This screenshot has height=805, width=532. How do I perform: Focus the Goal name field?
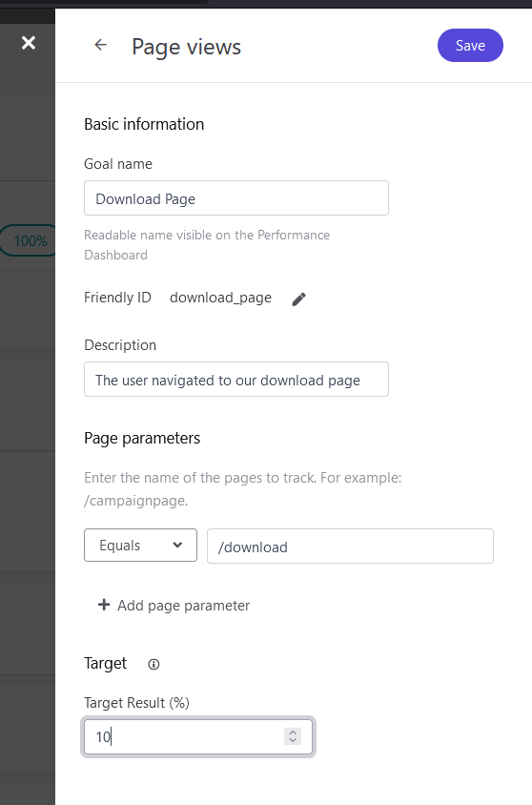tap(236, 198)
